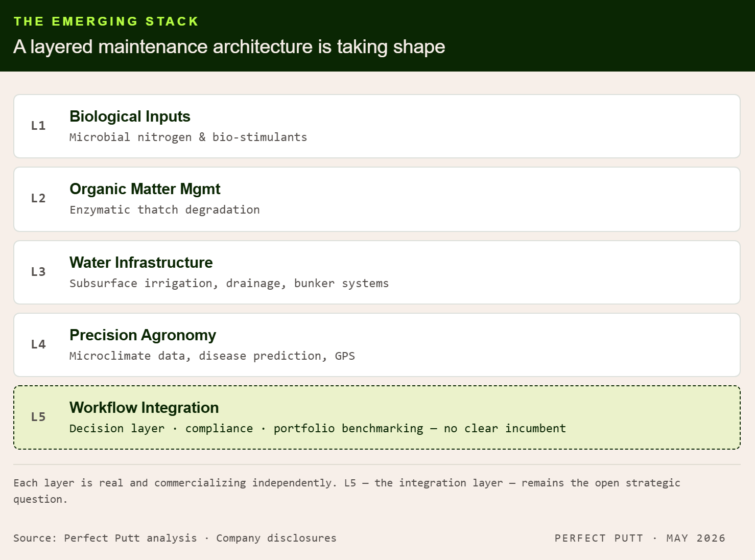Click THE EMERGING STACK header label
Viewport: 755px width, 560px height.
[x=106, y=21]
